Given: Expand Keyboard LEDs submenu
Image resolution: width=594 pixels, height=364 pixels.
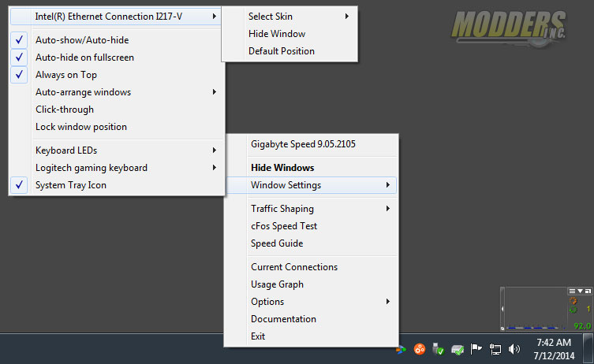Looking at the screenshot, I should point(117,150).
